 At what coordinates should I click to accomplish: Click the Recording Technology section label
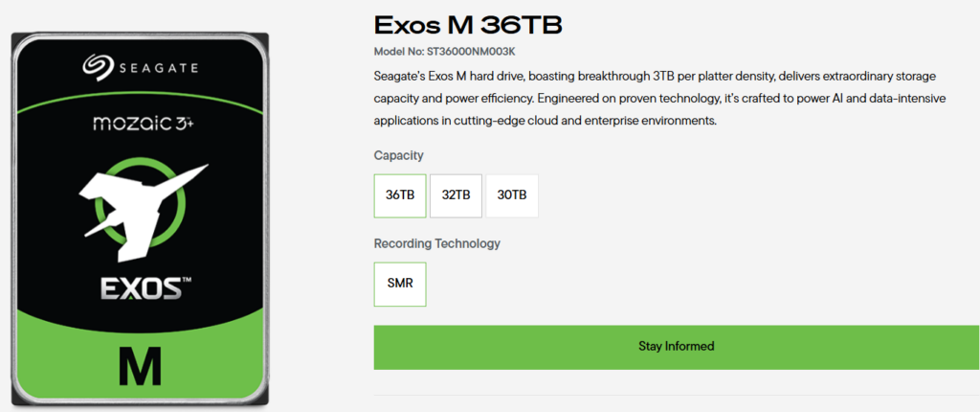point(436,243)
